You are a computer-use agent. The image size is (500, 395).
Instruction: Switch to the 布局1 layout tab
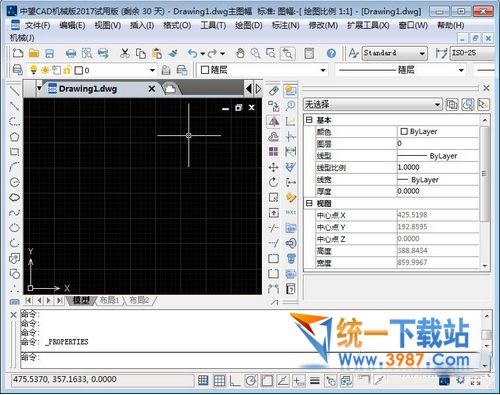click(x=109, y=300)
